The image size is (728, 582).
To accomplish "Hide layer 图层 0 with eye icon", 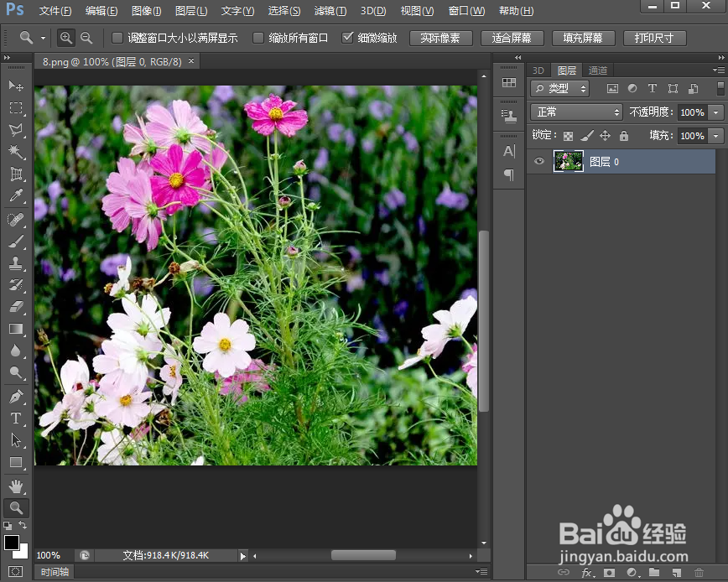I will coord(539,162).
